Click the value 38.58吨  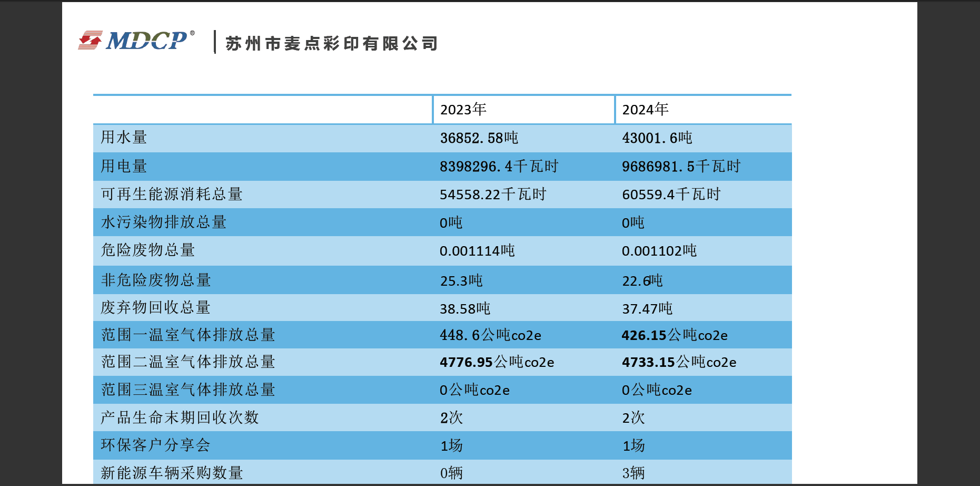(x=466, y=308)
